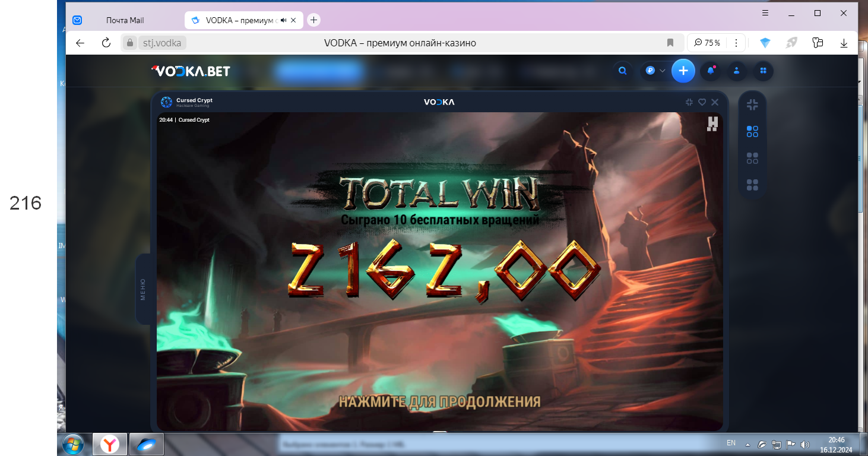Open the browser collections panel icon
This screenshot has height=456, width=868.
tap(818, 43)
